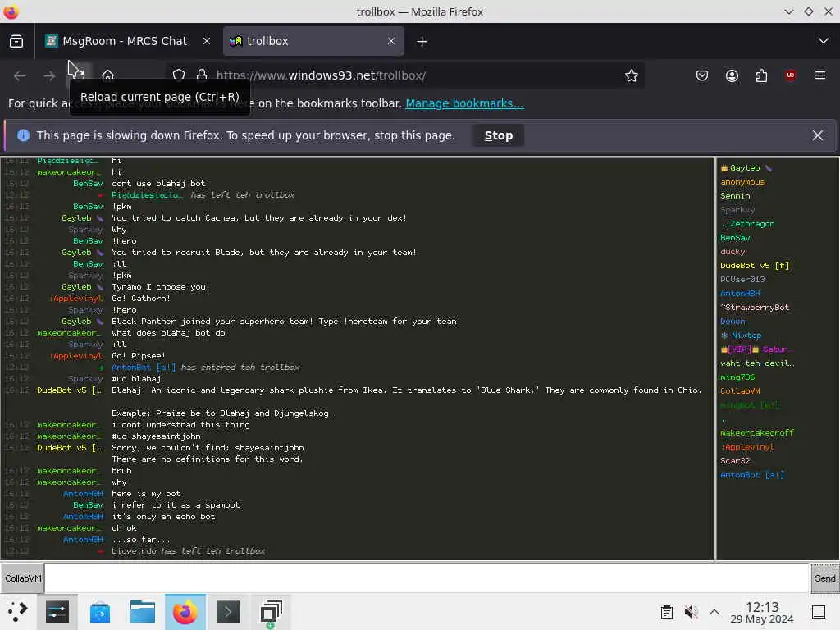The height and width of the screenshot is (630, 840).
Task: Dismiss the slowing down Firefox notification
Action: click(x=818, y=135)
